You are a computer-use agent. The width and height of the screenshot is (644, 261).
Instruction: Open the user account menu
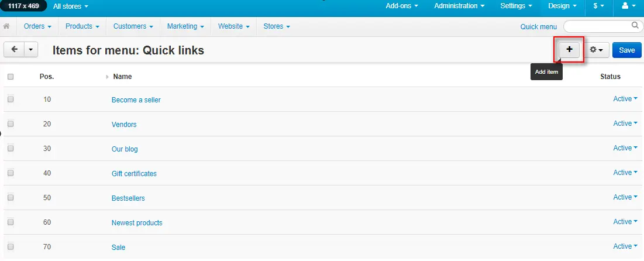click(x=628, y=6)
